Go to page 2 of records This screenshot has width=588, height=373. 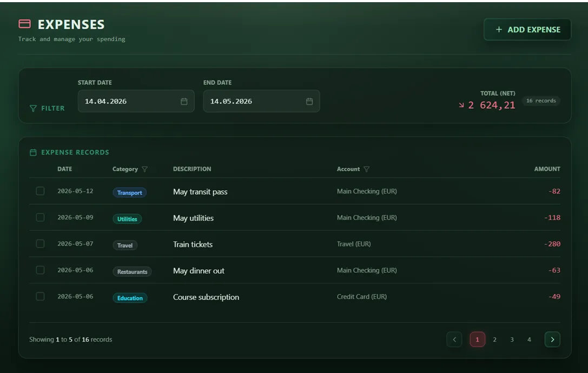coord(494,339)
